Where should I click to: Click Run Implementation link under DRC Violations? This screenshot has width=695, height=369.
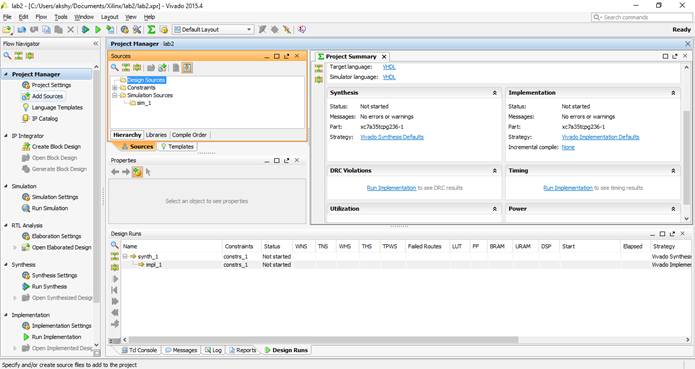click(x=391, y=188)
